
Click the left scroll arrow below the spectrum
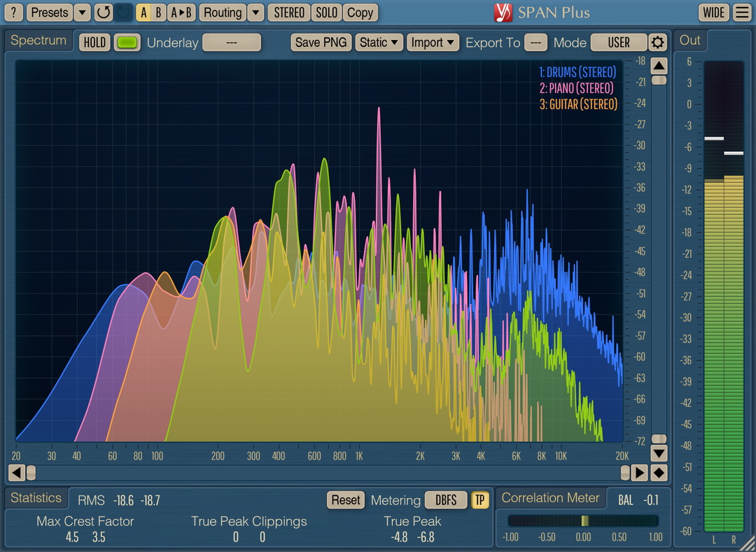tap(16, 473)
